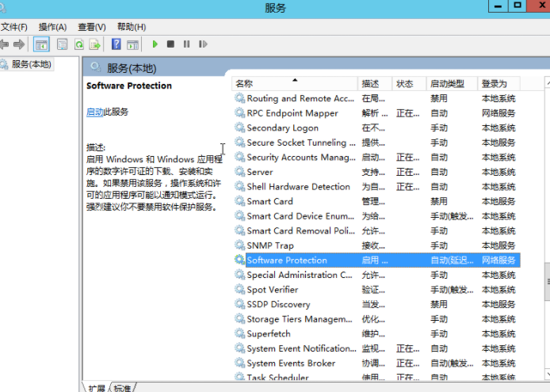Viewport: 550px width, 392px height.
Task: Open the 文件(F) menu
Action: click(x=13, y=27)
